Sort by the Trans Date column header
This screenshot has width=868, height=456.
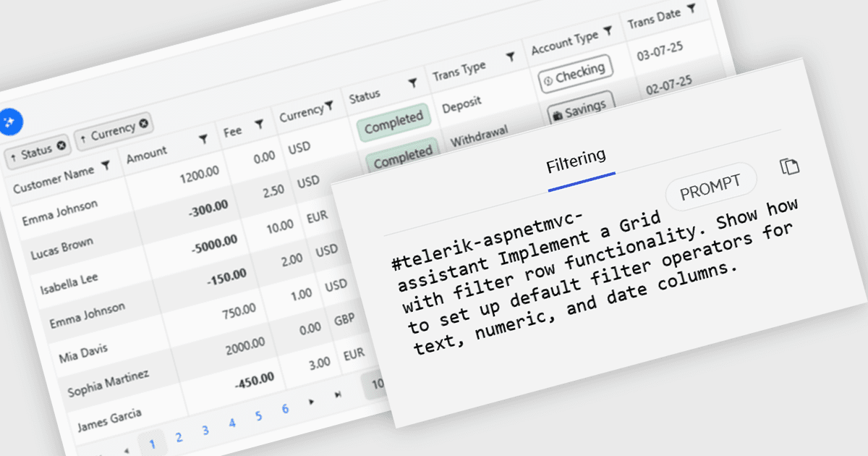tap(655, 19)
